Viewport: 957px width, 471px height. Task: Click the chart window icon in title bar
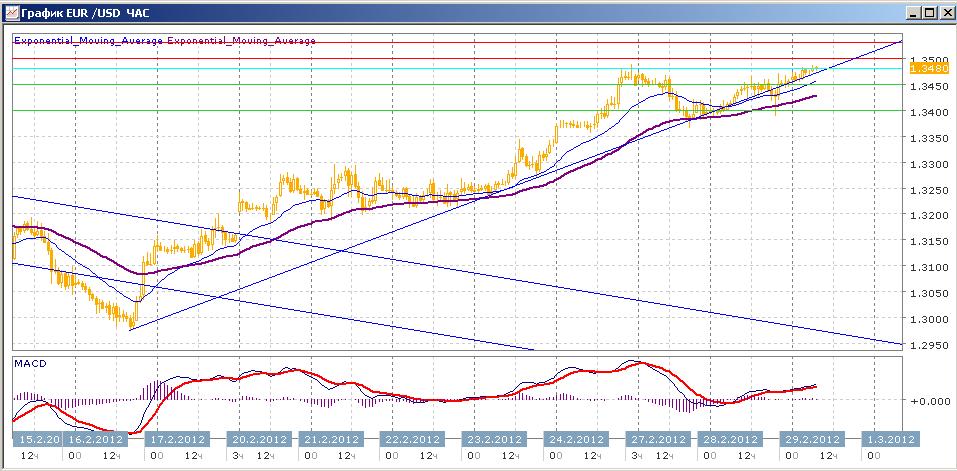click(x=11, y=12)
